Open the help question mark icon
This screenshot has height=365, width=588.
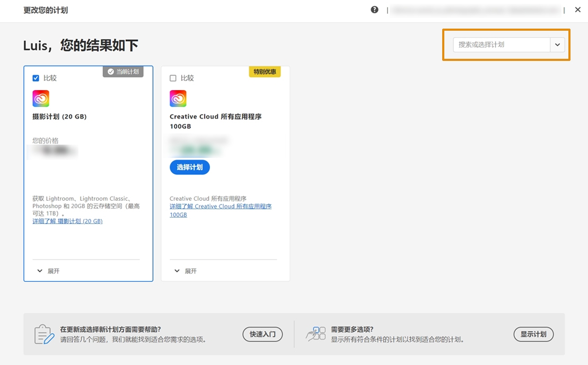tap(374, 10)
